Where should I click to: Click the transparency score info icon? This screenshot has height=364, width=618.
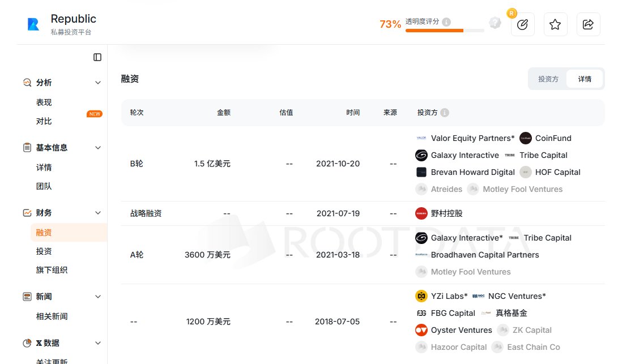click(446, 22)
